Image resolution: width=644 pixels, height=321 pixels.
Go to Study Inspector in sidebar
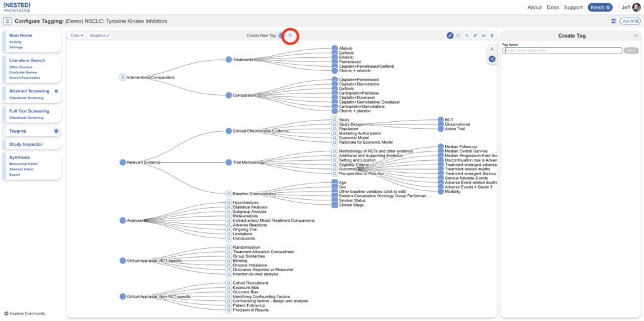pyautogui.click(x=26, y=144)
